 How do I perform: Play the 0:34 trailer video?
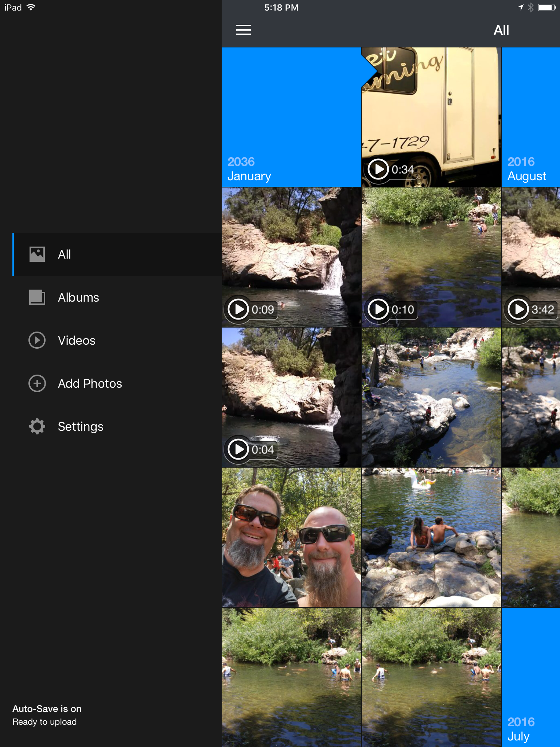coord(431,117)
